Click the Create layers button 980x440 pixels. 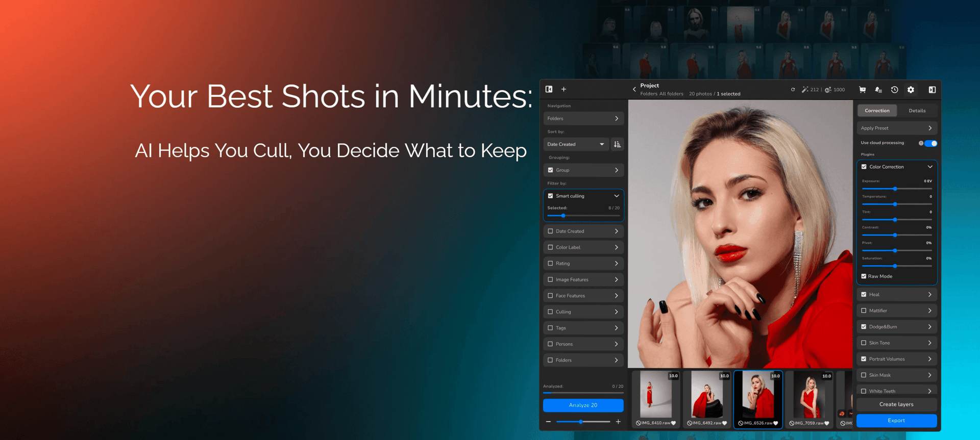(897, 404)
